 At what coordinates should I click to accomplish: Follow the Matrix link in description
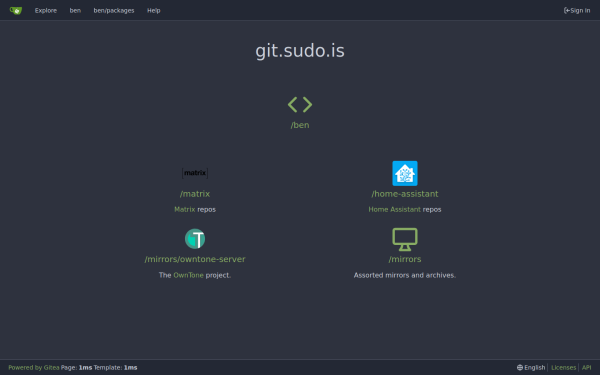click(x=184, y=209)
